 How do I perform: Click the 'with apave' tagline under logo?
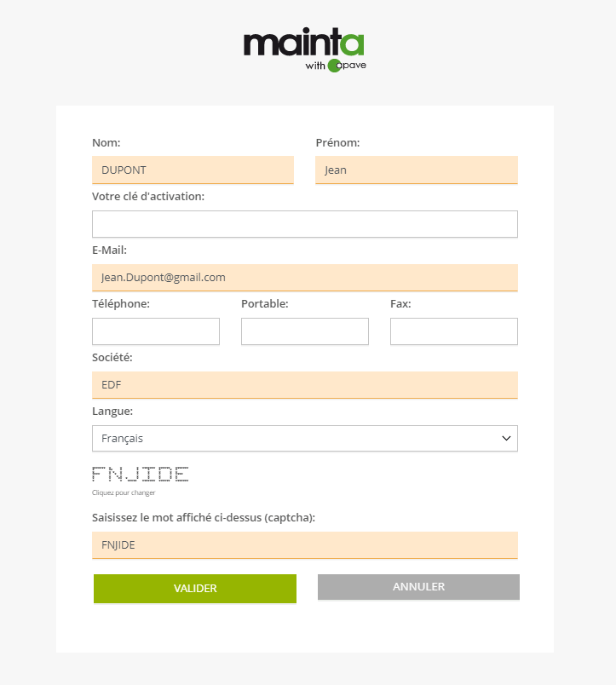(x=336, y=66)
